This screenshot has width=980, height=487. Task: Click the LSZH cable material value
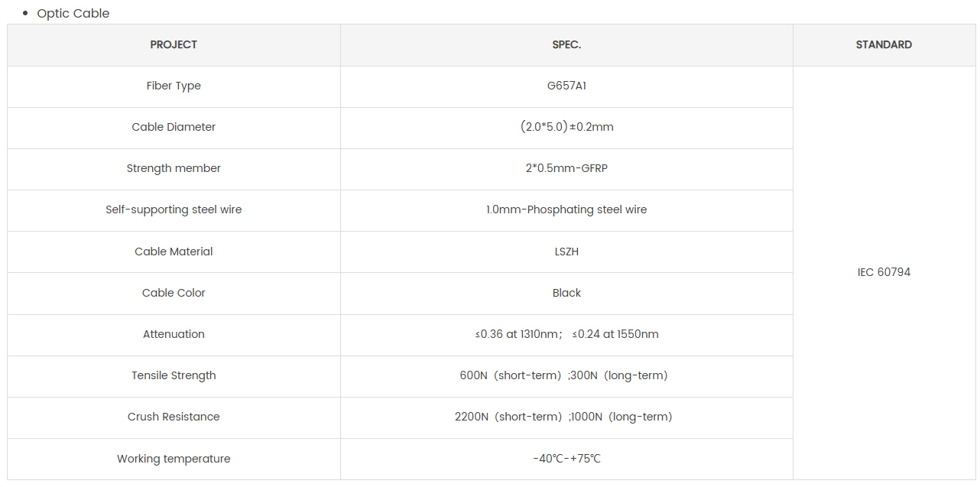566,252
